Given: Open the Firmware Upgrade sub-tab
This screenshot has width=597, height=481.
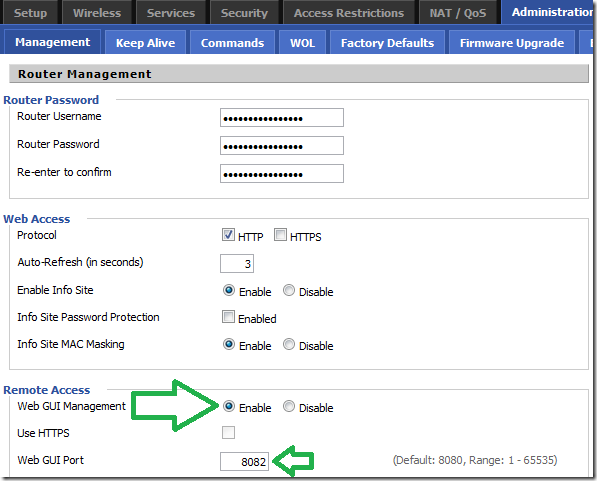Looking at the screenshot, I should pyautogui.click(x=512, y=43).
